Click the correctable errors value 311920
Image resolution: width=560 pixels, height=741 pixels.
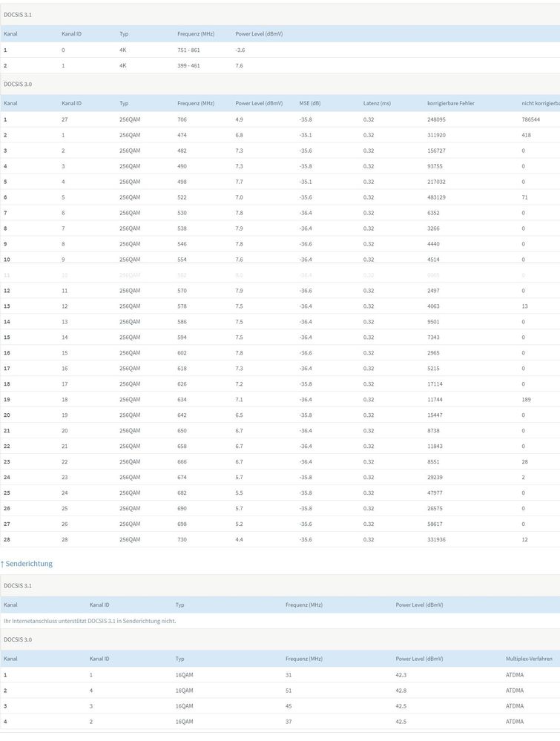click(436, 135)
